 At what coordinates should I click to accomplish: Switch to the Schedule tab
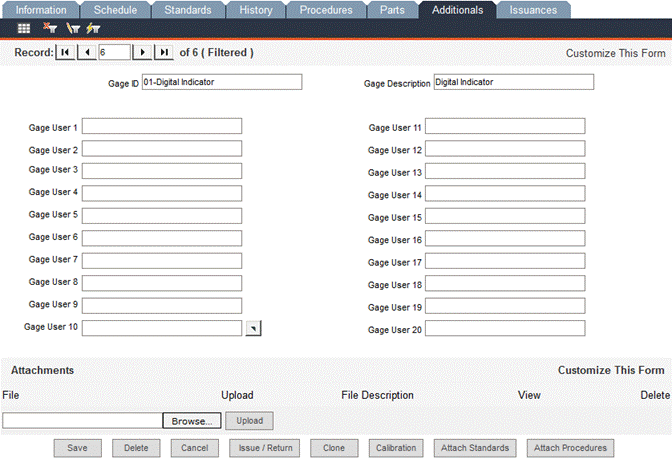pos(114,10)
